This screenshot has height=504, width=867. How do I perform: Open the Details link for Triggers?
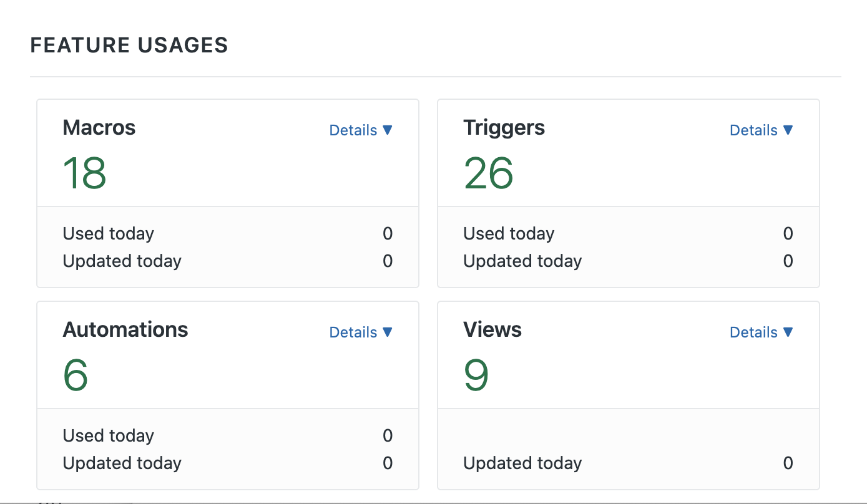[x=753, y=130]
